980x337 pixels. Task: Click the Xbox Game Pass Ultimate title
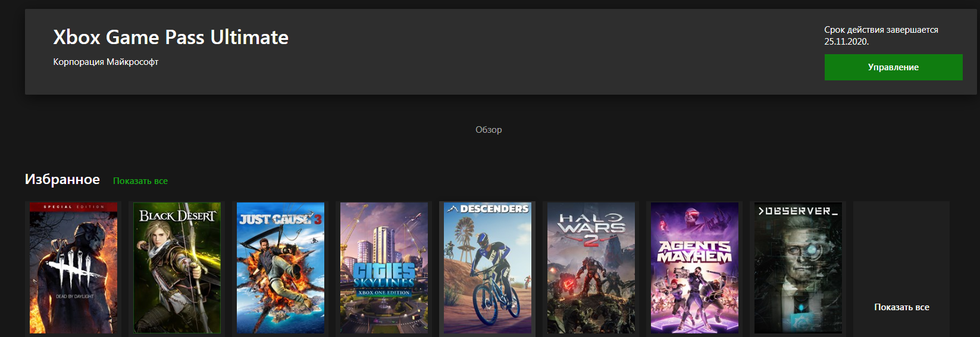point(171,38)
